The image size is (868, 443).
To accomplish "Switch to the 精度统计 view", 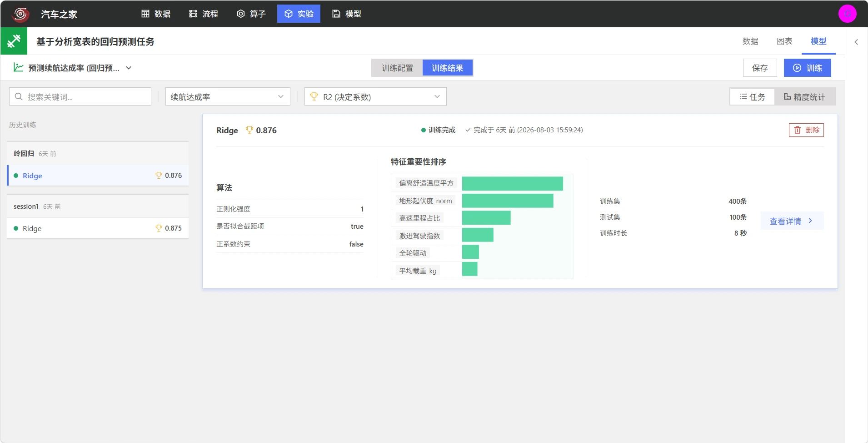I will point(804,97).
